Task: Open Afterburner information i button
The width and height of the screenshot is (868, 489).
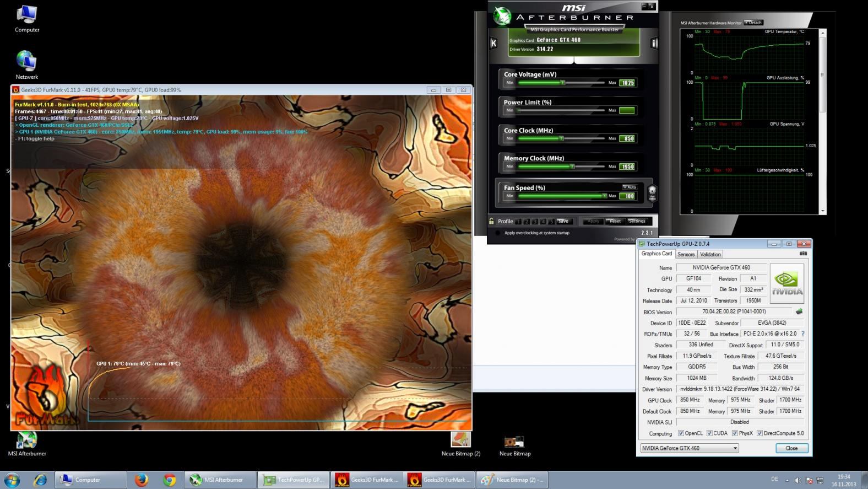Action: pos(654,43)
